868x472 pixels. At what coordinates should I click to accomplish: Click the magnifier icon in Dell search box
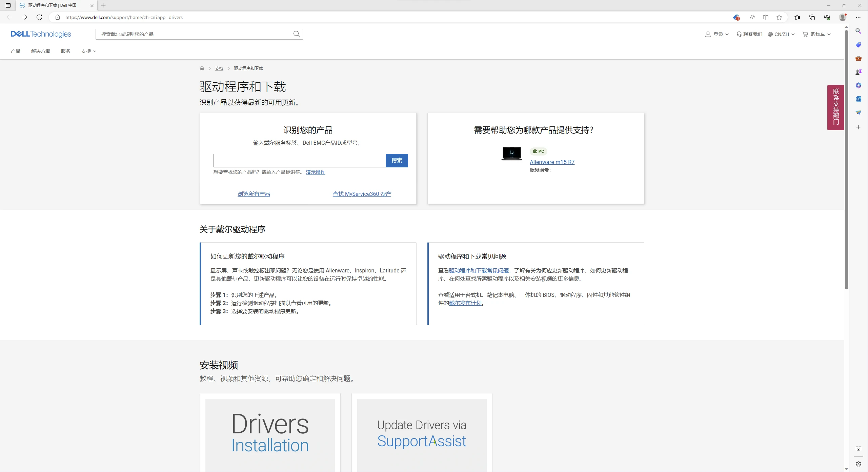point(297,34)
